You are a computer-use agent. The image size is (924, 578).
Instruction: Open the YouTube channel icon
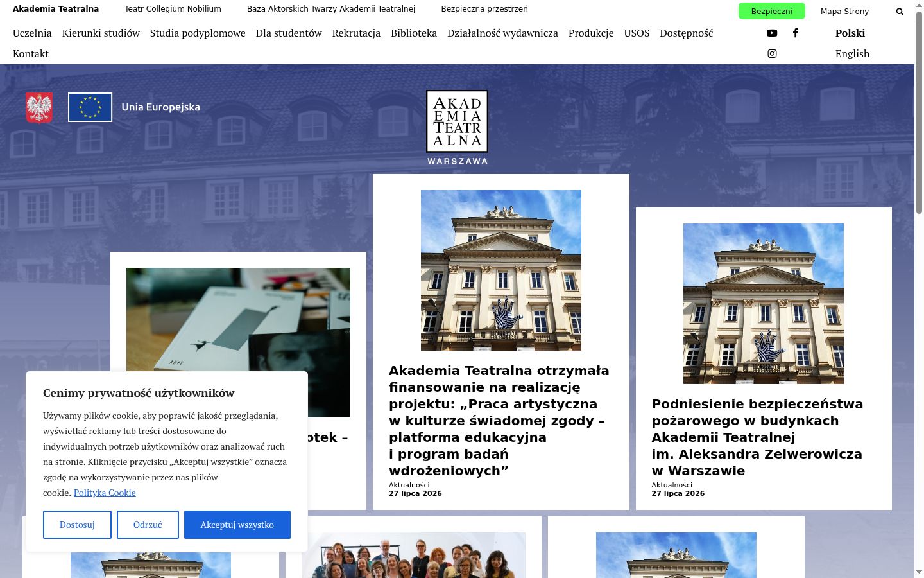(x=772, y=33)
